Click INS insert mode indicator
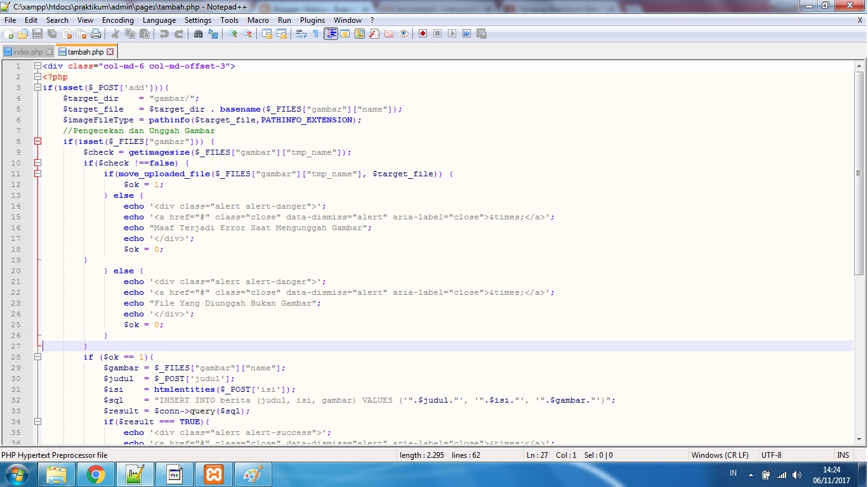Screen dimensions: 868x487 tap(843, 455)
